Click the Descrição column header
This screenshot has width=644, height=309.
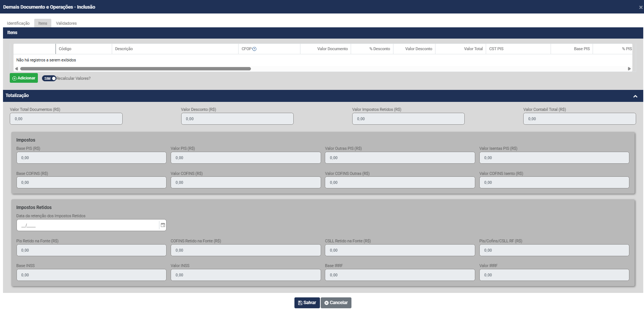175,49
